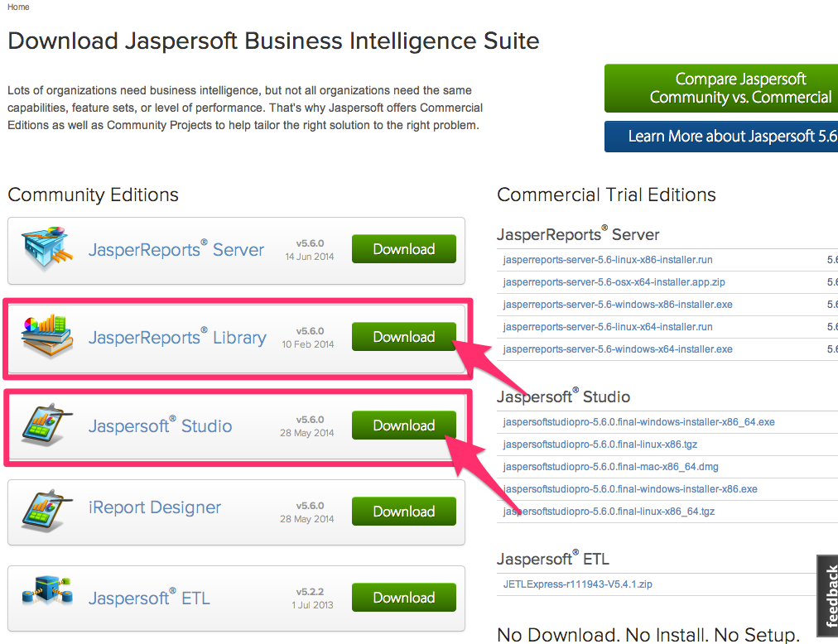Download jasperreports-server-5.6-linux-x64-installer.run
The width and height of the screenshot is (838, 644).
click(608, 327)
